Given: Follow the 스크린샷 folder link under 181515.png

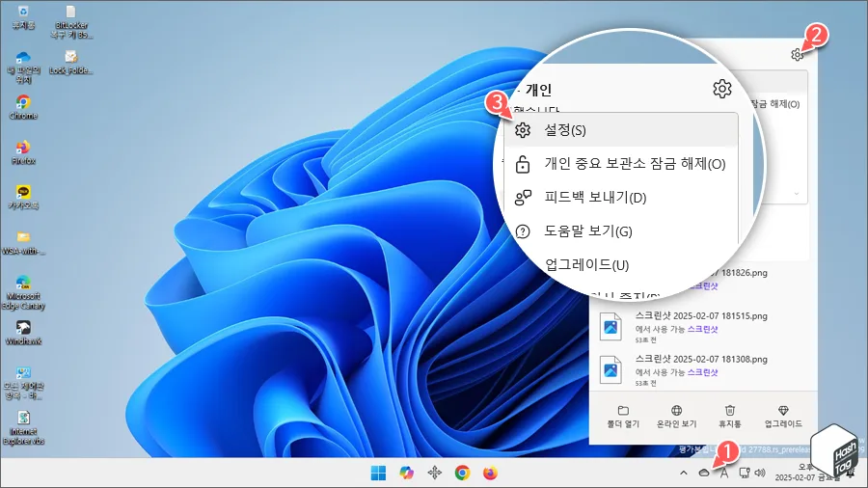Looking at the screenshot, I should [702, 329].
